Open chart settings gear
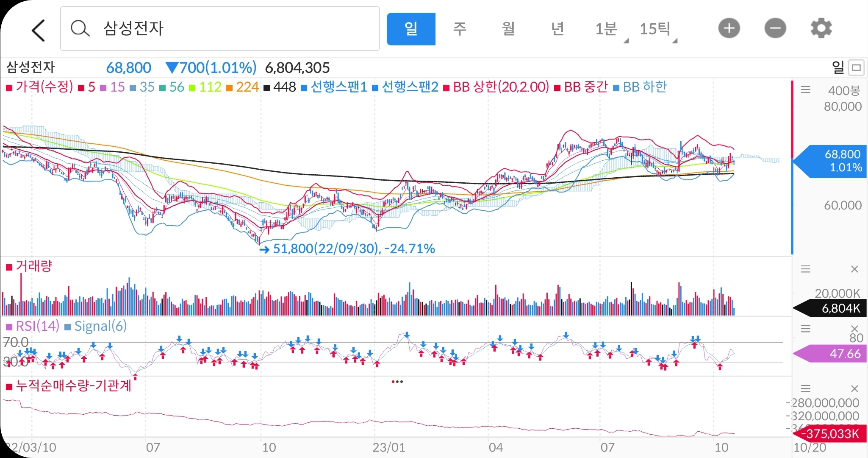 click(x=821, y=28)
